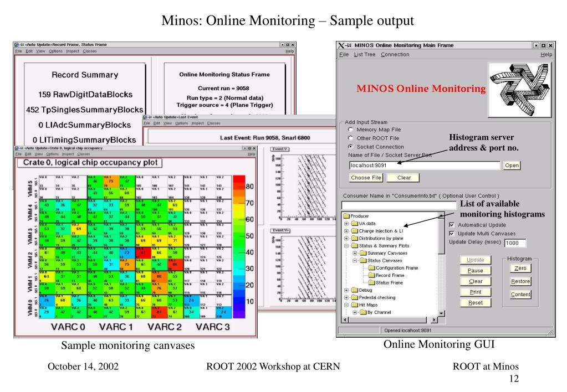The image size is (567, 392).
Task: Click the tree list horizontal scrollbar thumb
Action: 387,319
